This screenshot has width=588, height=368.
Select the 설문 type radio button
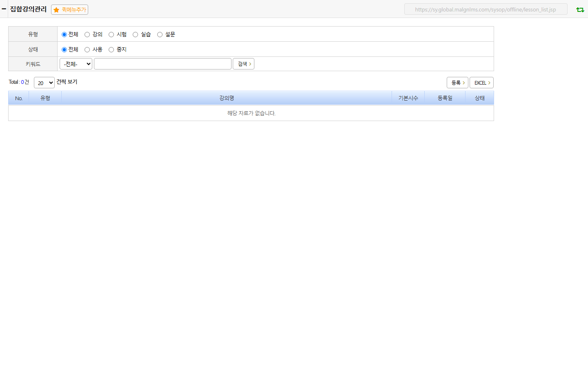tap(160, 35)
